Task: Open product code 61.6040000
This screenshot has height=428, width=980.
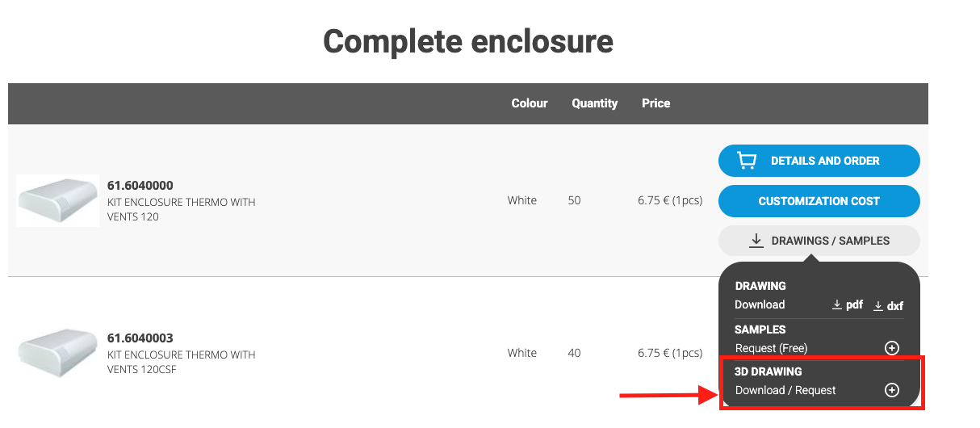Action: click(x=140, y=185)
